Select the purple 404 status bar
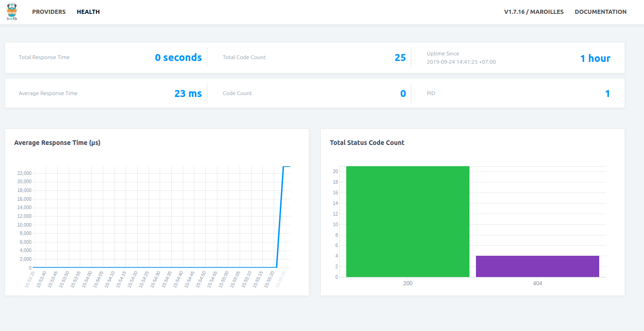This screenshot has height=331, width=644. click(537, 266)
